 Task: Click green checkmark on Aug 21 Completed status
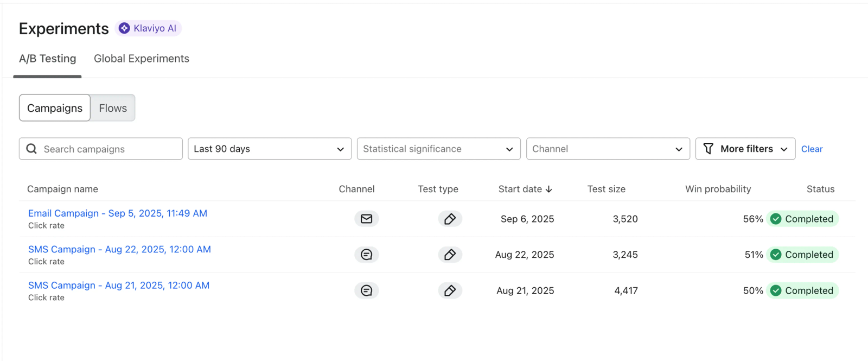coord(776,290)
